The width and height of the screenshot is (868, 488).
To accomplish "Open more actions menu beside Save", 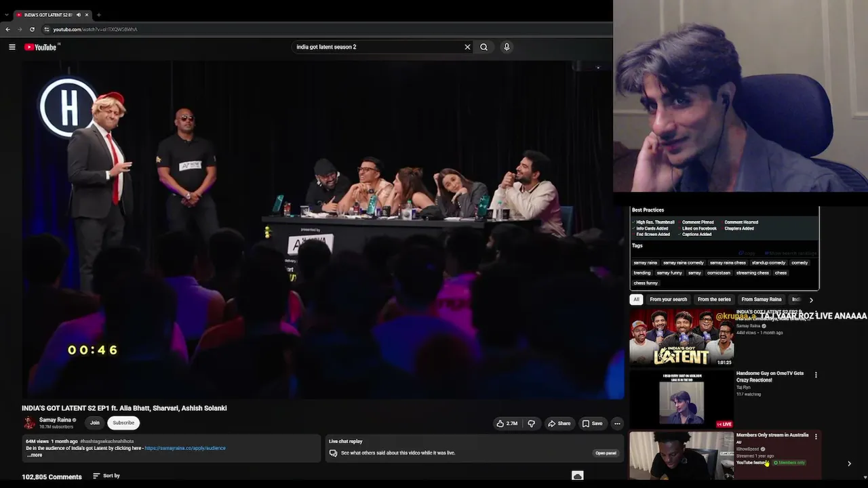I will tap(617, 424).
